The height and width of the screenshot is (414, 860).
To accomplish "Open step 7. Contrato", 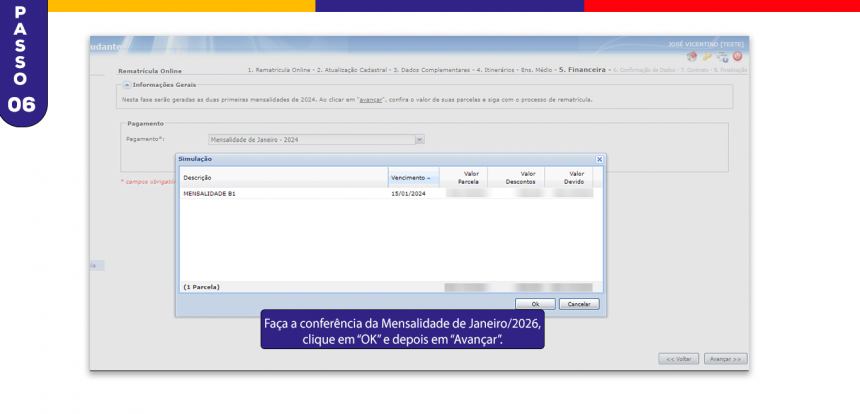I will (x=693, y=70).
